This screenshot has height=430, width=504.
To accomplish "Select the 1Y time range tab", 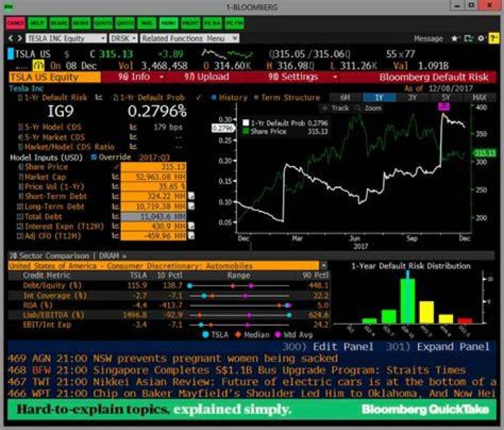I will [x=379, y=97].
